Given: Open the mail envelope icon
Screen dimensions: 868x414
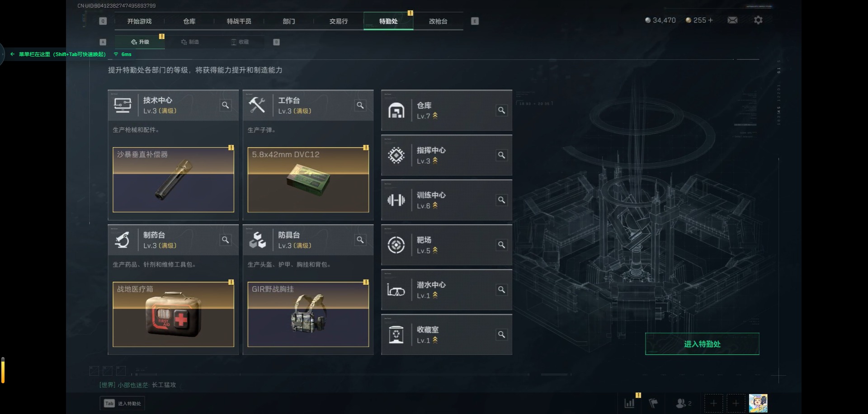Looking at the screenshot, I should 732,20.
